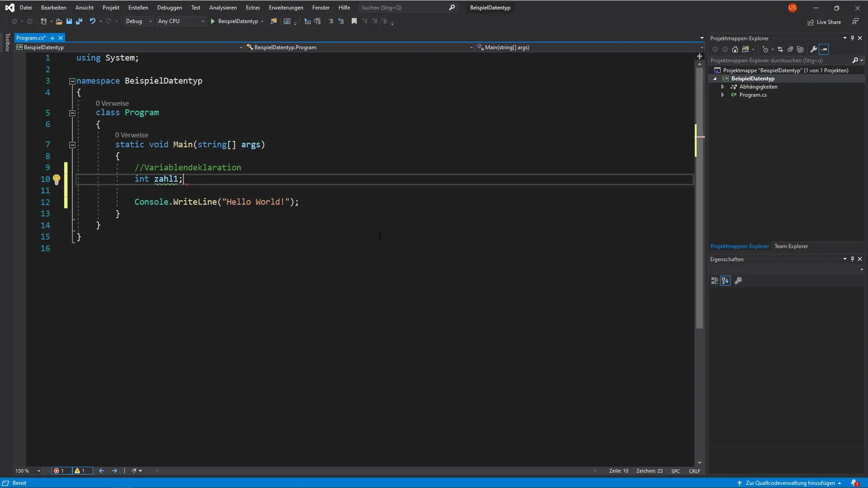Switch views icon in Projektmappen-Explorer
Screen dimensions: 868x488
745,49
